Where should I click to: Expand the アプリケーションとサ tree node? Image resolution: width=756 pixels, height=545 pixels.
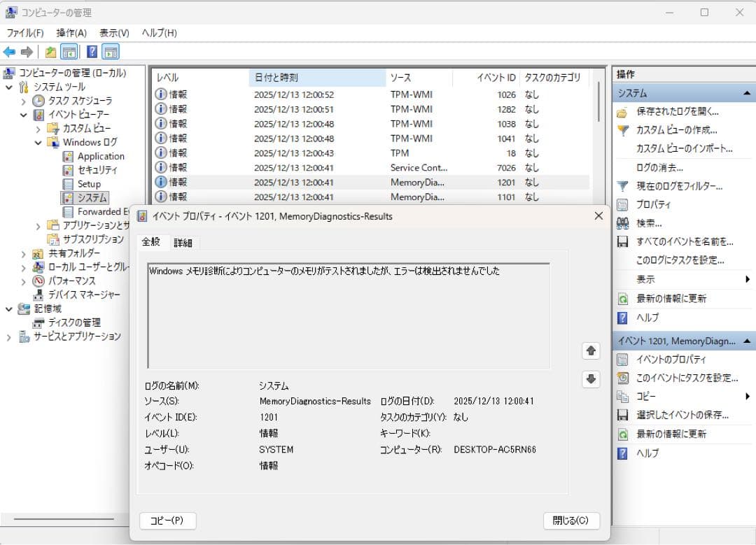38,226
